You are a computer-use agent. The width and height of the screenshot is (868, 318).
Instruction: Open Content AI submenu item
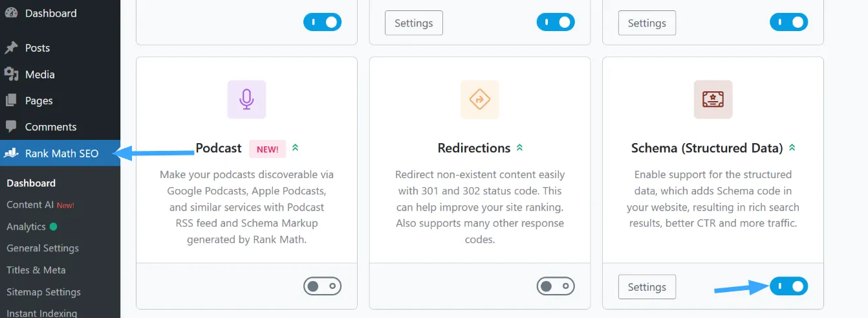click(x=30, y=205)
